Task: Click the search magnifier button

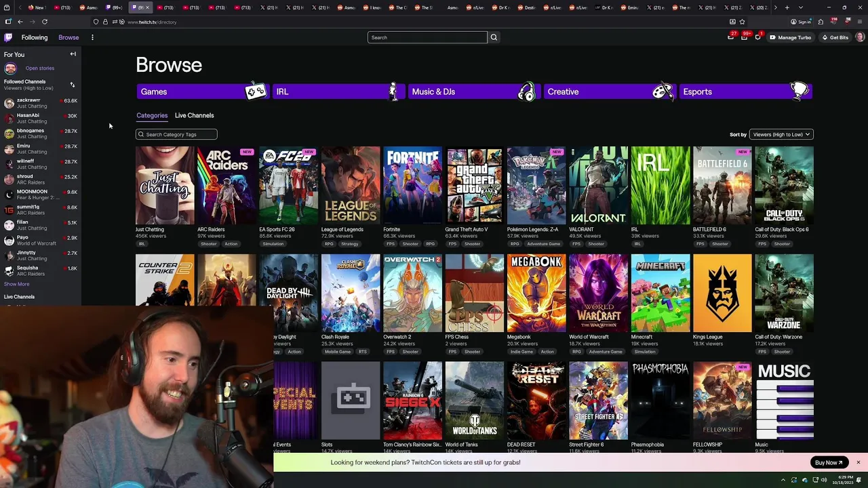Action: coord(494,37)
